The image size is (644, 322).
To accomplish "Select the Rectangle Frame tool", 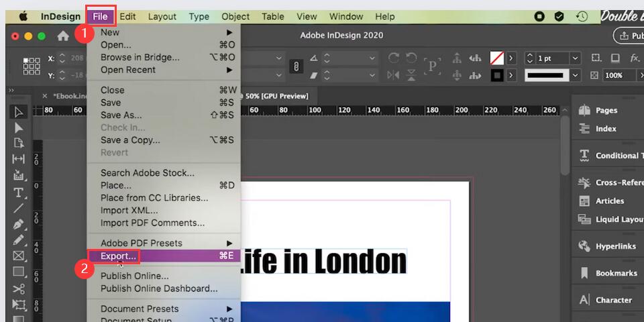I will click(x=19, y=256).
